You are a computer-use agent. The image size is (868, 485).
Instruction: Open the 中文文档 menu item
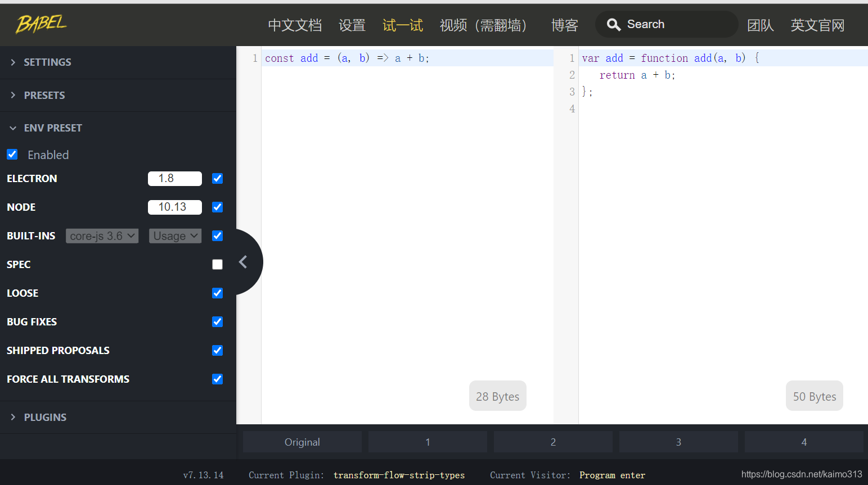click(x=295, y=25)
